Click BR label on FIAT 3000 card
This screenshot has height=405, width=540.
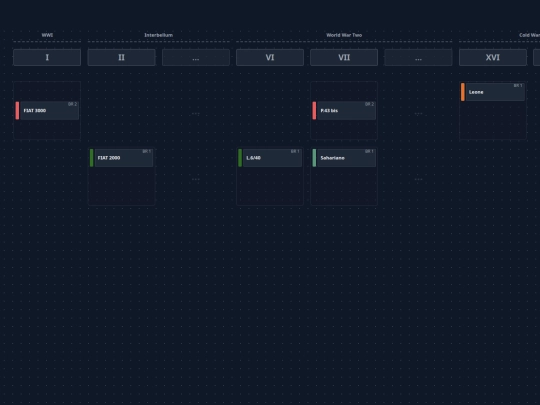tap(72, 104)
